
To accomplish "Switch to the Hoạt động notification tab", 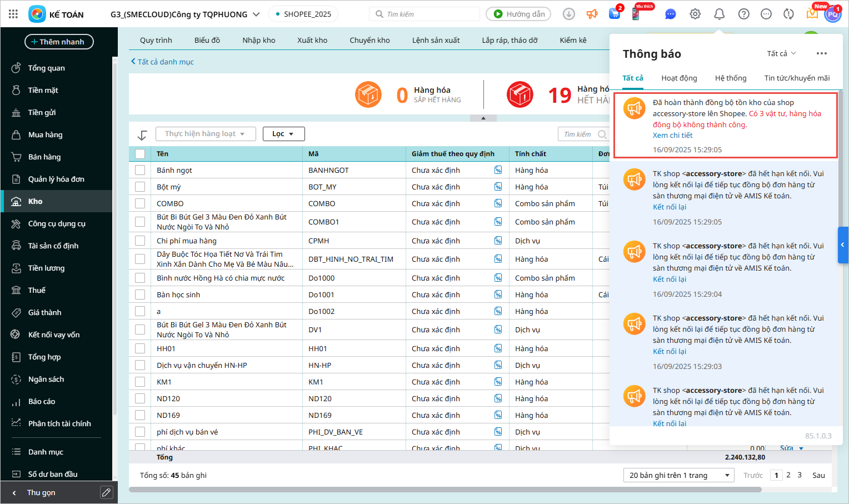I will (x=679, y=78).
